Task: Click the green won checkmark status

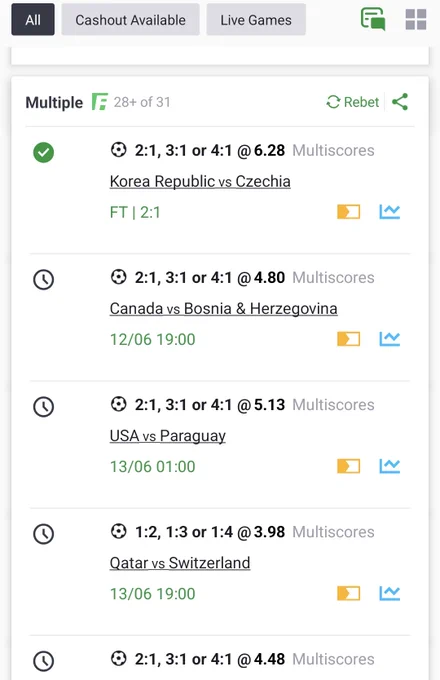Action: [x=43, y=152]
